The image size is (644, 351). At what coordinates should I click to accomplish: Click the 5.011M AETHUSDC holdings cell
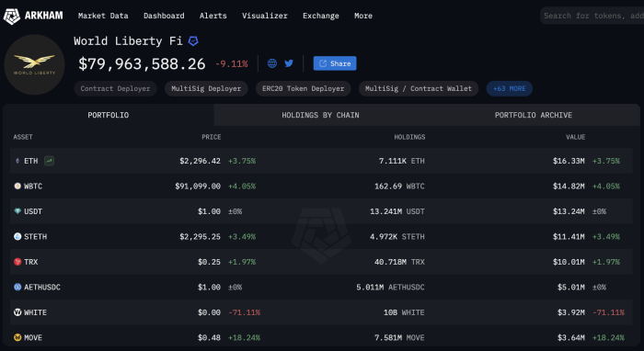[391, 287]
